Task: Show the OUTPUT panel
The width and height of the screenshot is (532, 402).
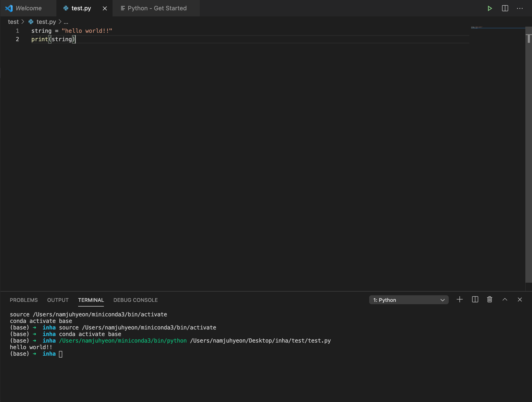Action: 58,300
